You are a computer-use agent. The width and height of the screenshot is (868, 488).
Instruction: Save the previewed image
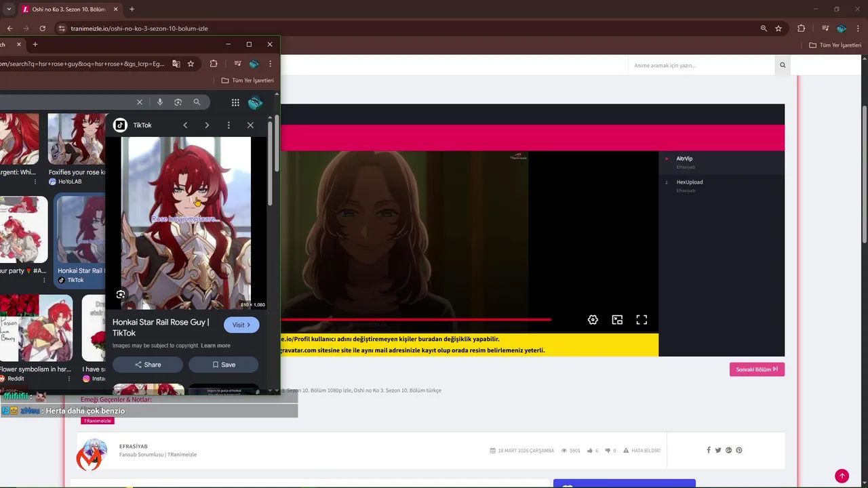pyautogui.click(x=224, y=365)
